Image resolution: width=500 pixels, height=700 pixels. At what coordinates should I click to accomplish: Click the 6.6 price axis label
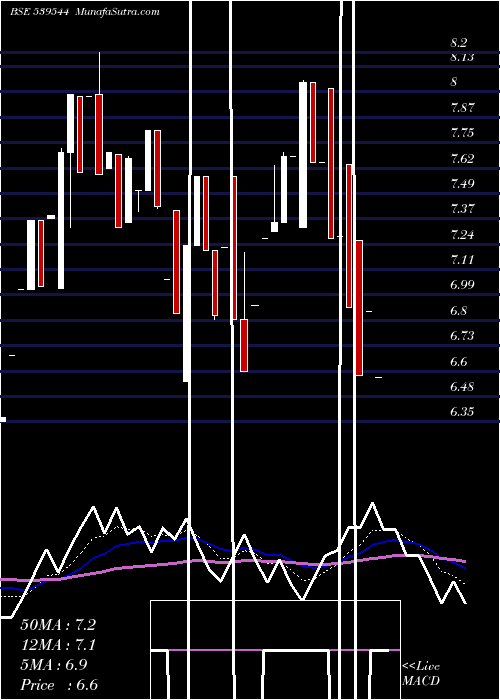pyautogui.click(x=458, y=361)
